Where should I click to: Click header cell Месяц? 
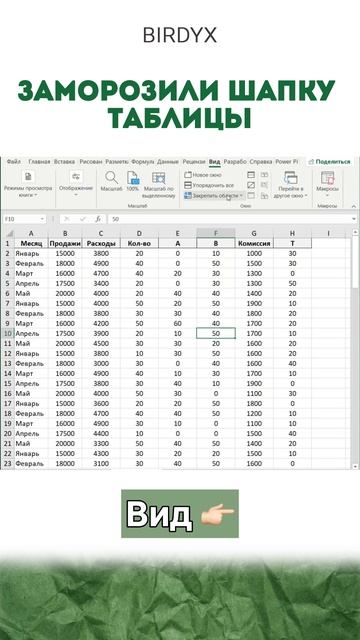click(x=31, y=244)
